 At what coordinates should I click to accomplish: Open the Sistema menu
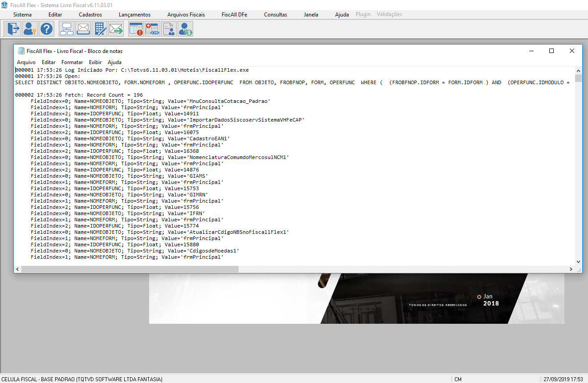pos(22,15)
